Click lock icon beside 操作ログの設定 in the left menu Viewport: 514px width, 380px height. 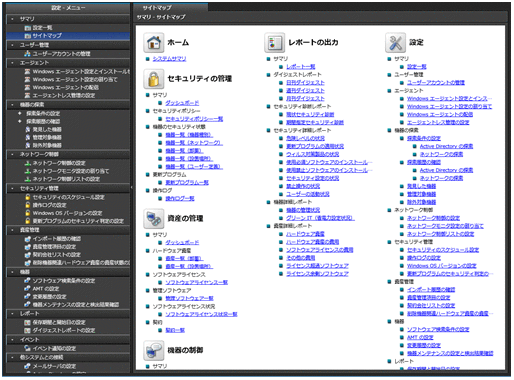click(28, 205)
